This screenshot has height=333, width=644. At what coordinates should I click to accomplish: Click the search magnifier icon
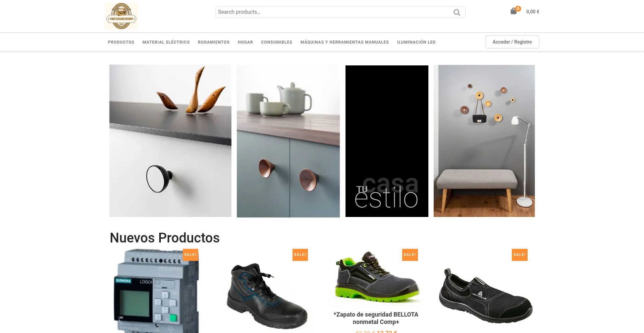457,12
